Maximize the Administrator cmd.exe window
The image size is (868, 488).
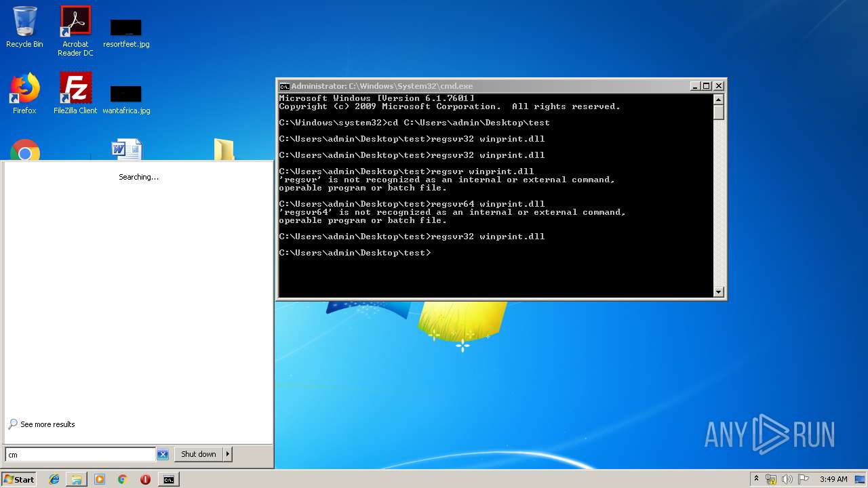[x=707, y=86]
